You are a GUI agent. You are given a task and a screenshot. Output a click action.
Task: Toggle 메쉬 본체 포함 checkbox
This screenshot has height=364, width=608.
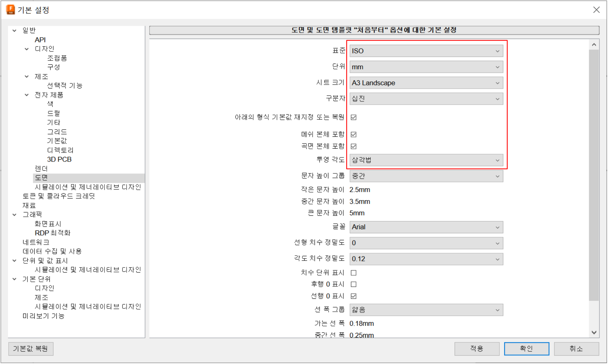coord(353,134)
